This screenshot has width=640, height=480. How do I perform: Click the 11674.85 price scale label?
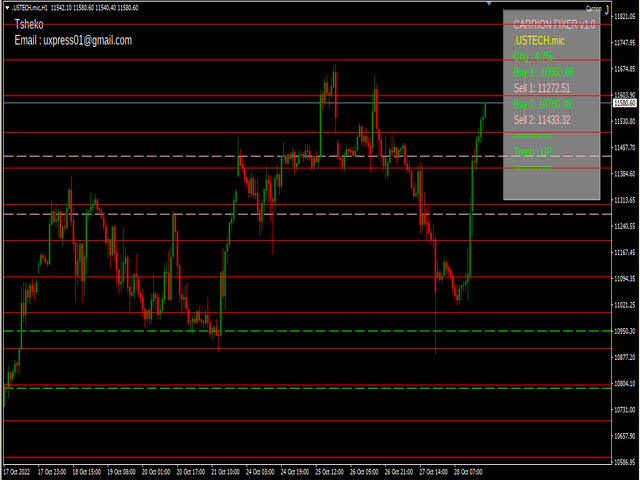[625, 69]
